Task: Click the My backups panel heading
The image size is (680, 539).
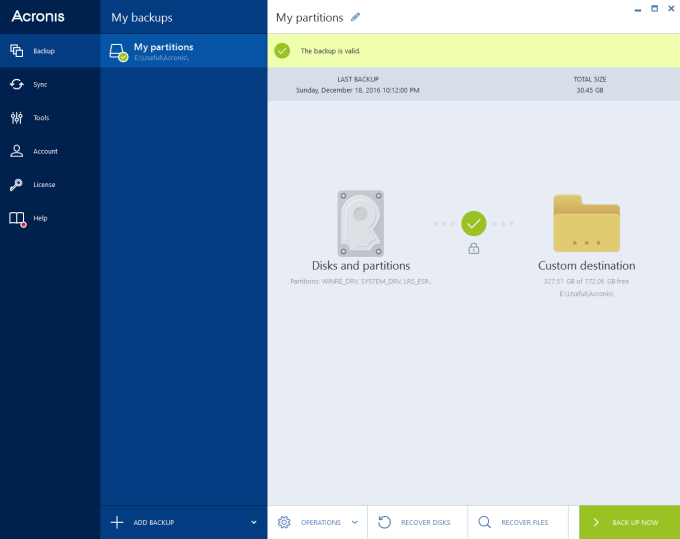Action: click(x=142, y=17)
